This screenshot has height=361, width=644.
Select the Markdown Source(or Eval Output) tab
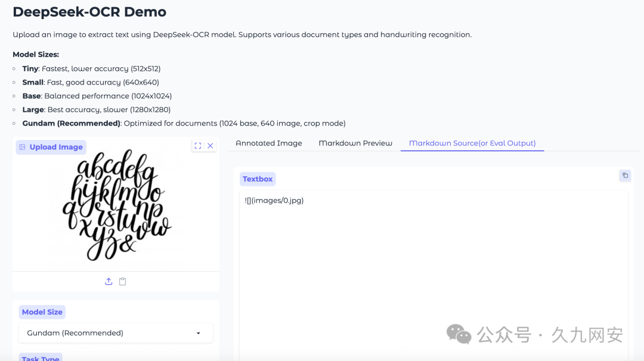(472, 143)
